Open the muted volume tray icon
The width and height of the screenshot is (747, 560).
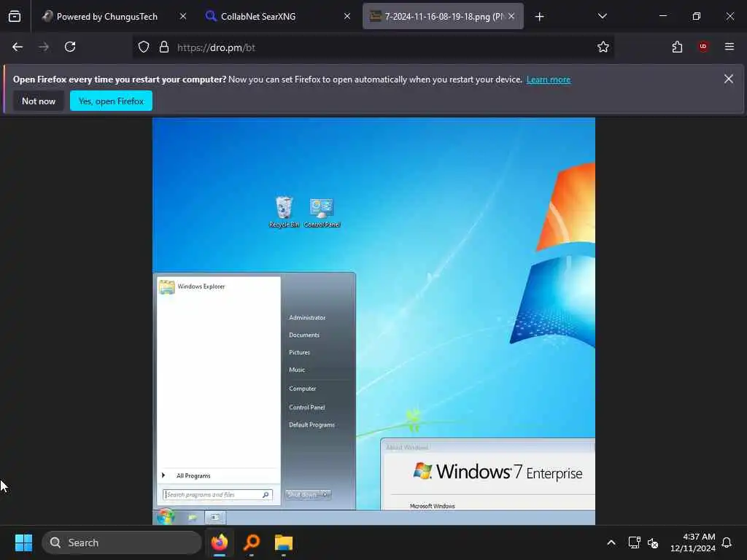click(x=653, y=542)
